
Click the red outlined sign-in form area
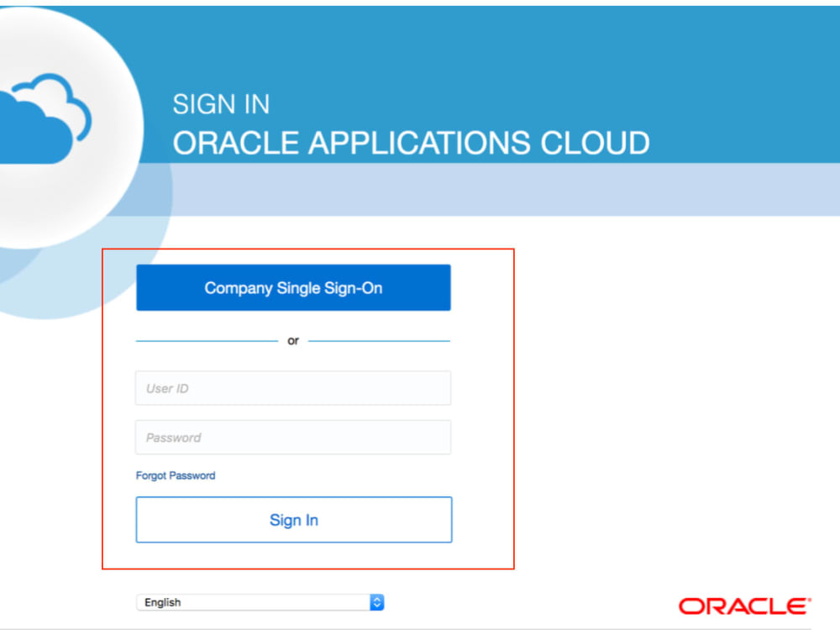click(x=308, y=407)
